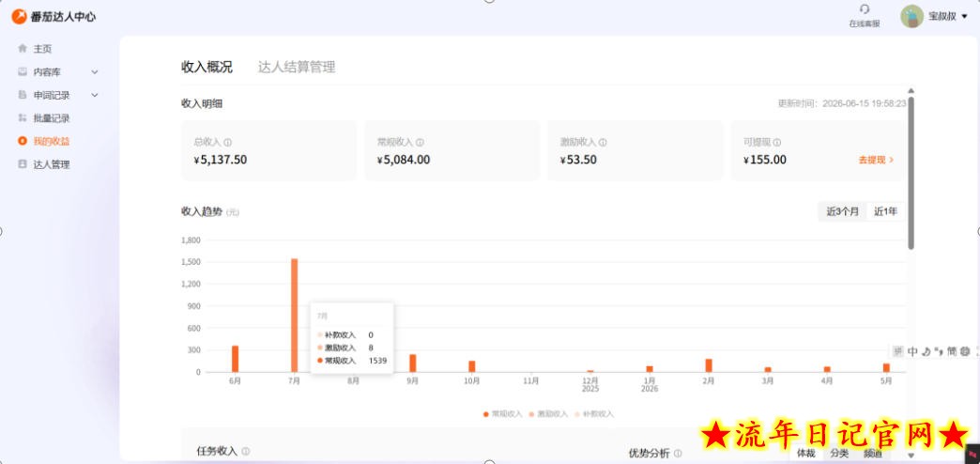Click the home icon beside 主页

point(23,48)
